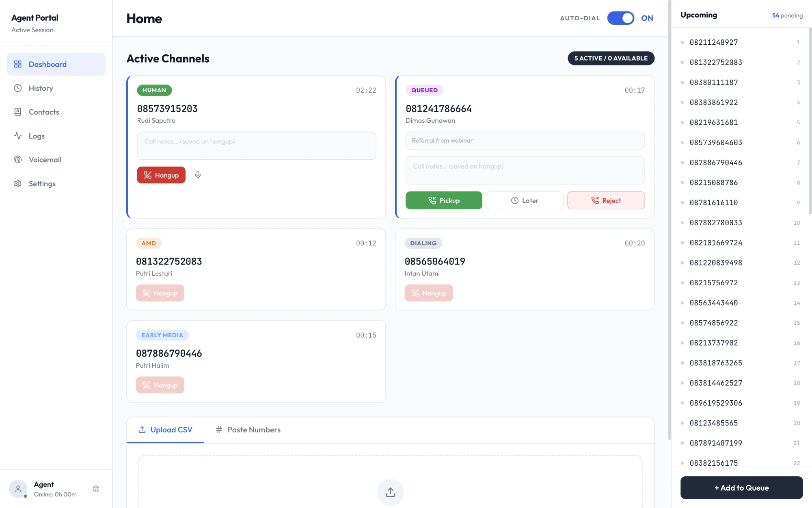Image resolution: width=812 pixels, height=508 pixels.
Task: Click the bug icon beside Agent
Action: tap(96, 489)
